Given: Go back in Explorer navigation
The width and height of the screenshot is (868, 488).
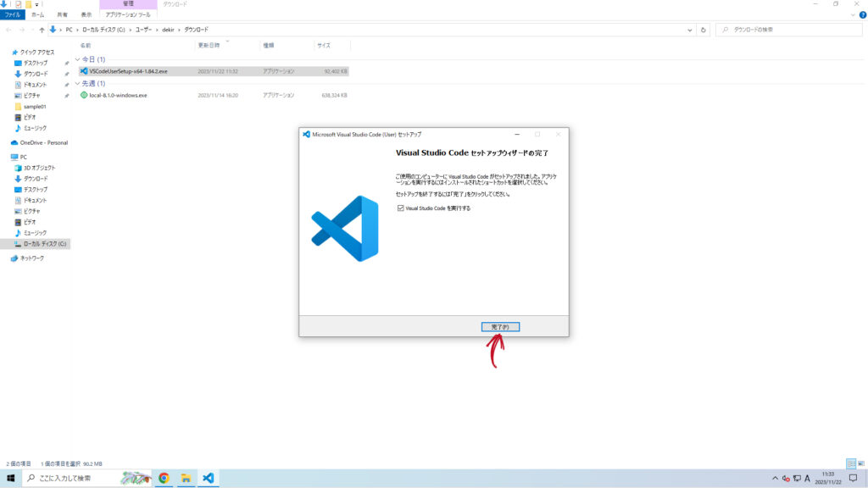Looking at the screenshot, I should click(8, 30).
